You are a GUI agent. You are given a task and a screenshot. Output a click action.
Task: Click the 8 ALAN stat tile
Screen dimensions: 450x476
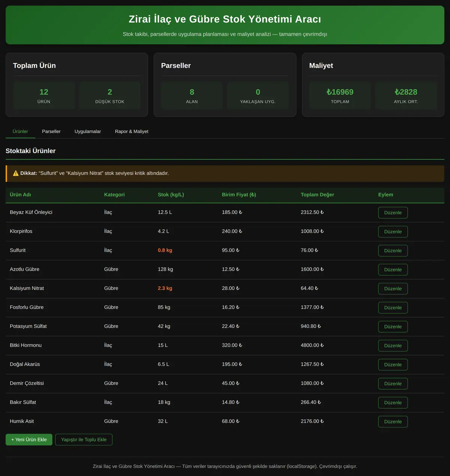point(192,96)
